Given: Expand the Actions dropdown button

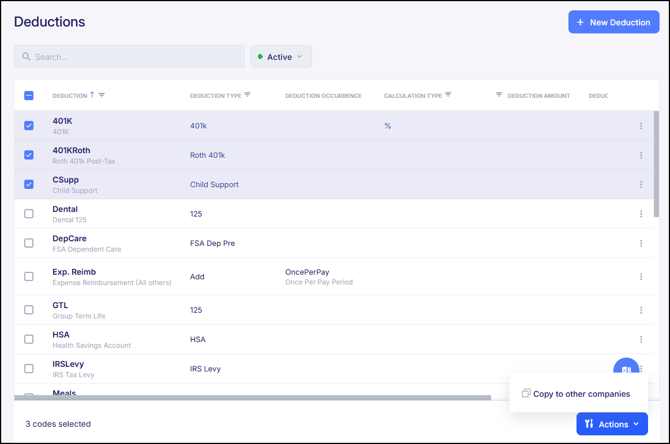Looking at the screenshot, I should [x=612, y=424].
